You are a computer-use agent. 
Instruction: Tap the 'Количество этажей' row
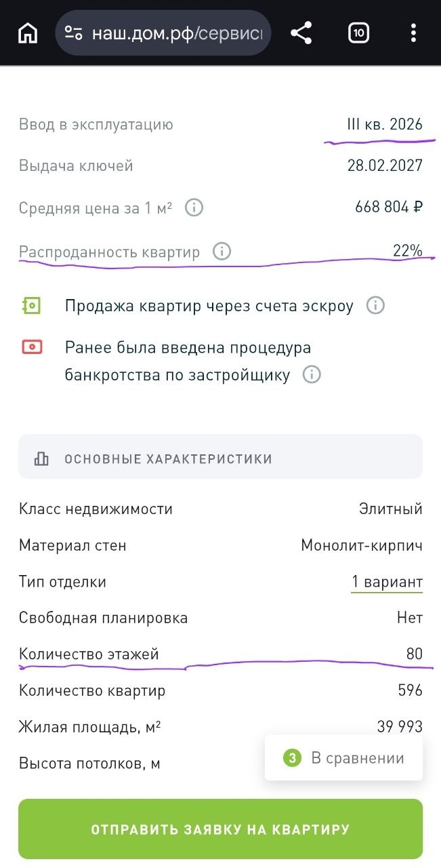click(89, 654)
